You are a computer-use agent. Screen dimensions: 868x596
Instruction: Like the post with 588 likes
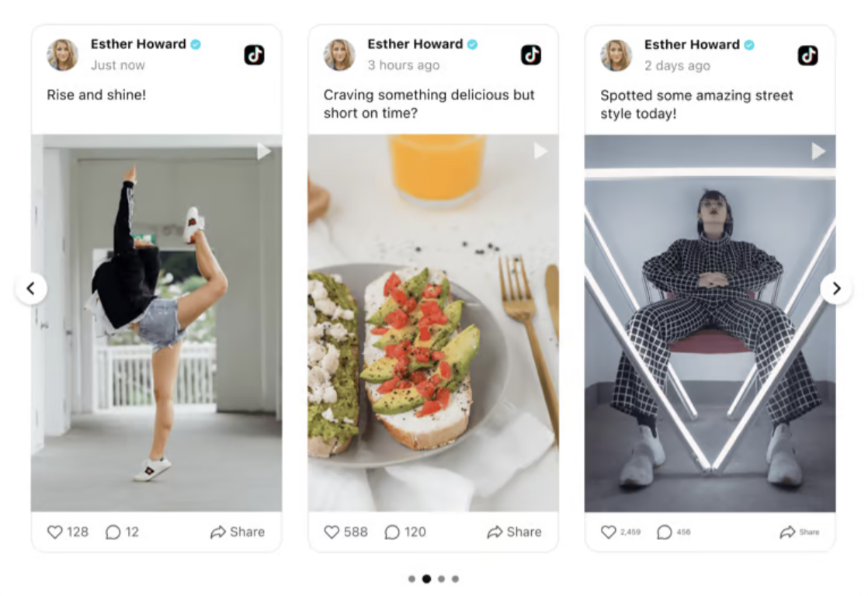pos(332,532)
